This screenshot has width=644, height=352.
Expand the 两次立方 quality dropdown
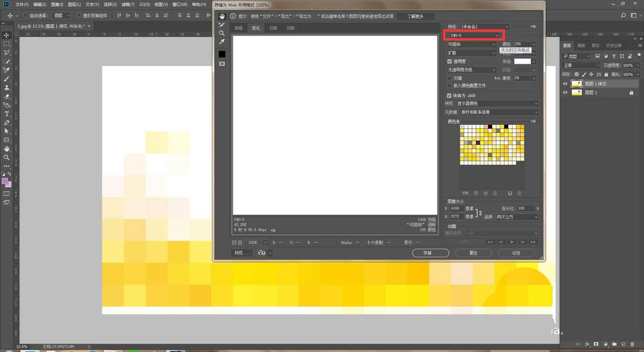[517, 217]
